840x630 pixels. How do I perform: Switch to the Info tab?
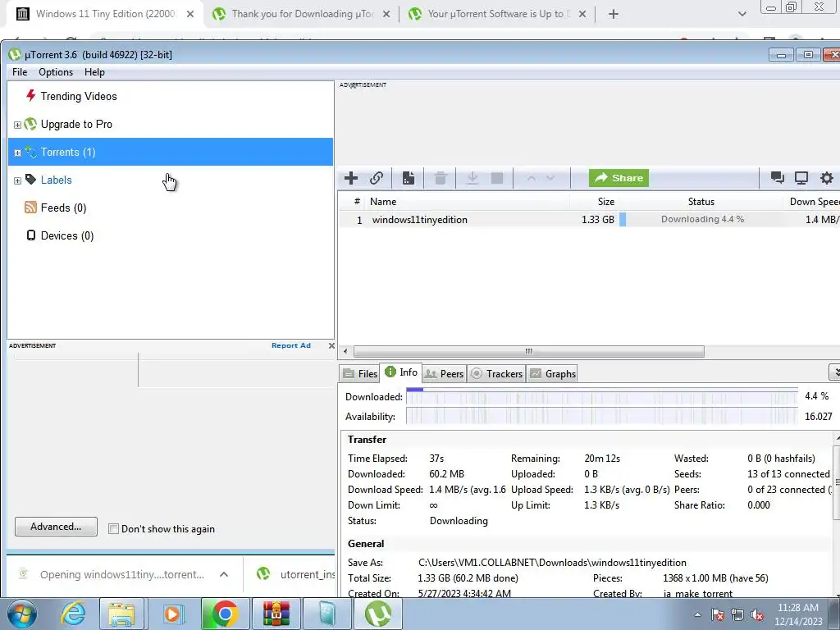400,372
